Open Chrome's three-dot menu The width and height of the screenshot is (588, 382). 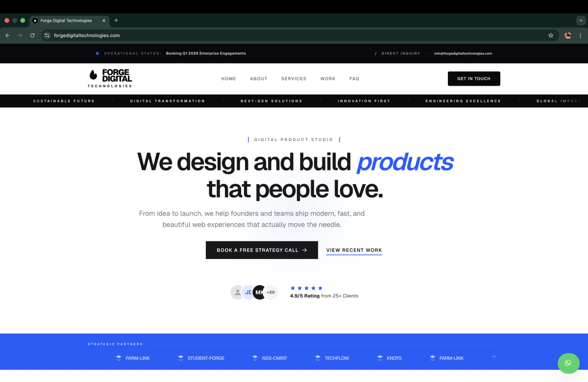[x=581, y=35]
